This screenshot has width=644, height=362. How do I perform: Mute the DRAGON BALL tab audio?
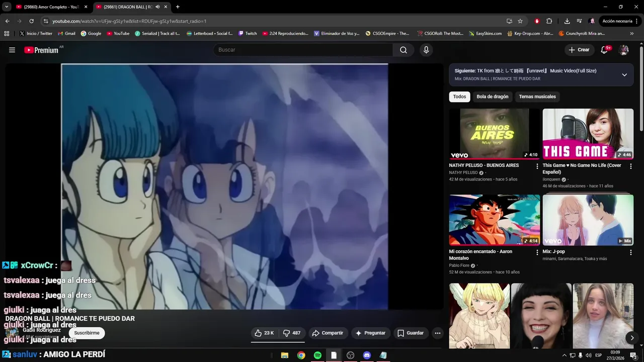coord(157,7)
